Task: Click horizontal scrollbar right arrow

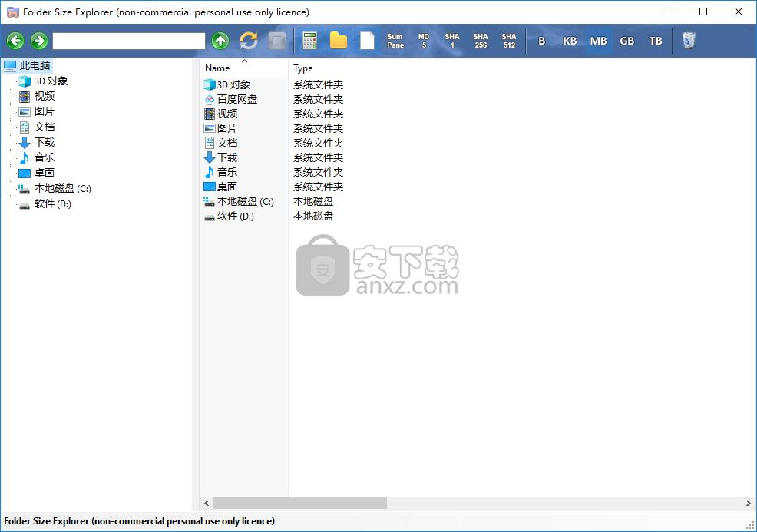Action: pos(749,503)
